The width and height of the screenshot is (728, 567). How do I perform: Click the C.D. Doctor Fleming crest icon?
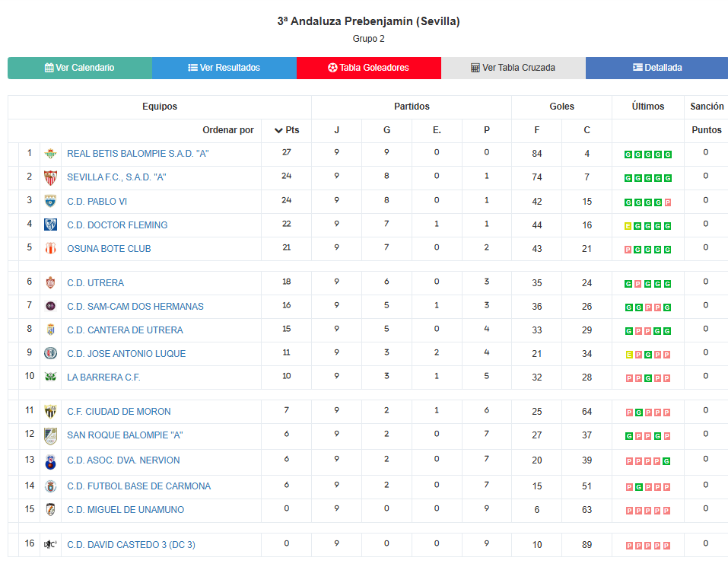tap(51, 225)
